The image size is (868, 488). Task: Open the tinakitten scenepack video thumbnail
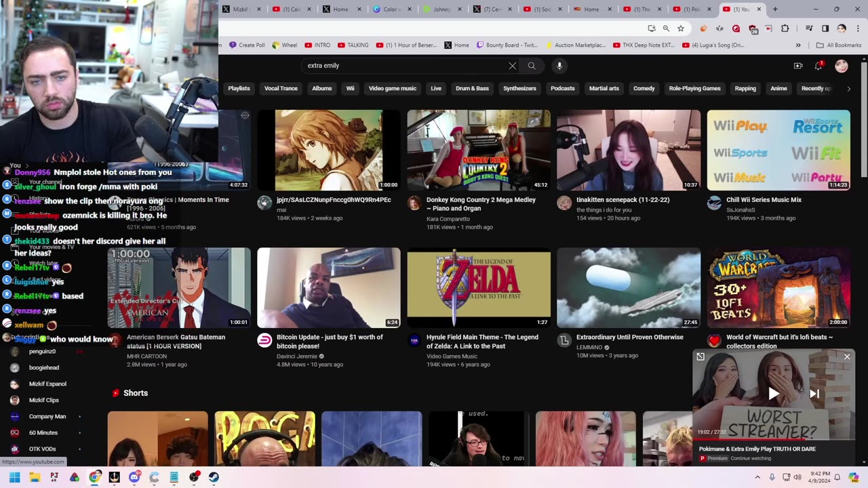coord(629,150)
